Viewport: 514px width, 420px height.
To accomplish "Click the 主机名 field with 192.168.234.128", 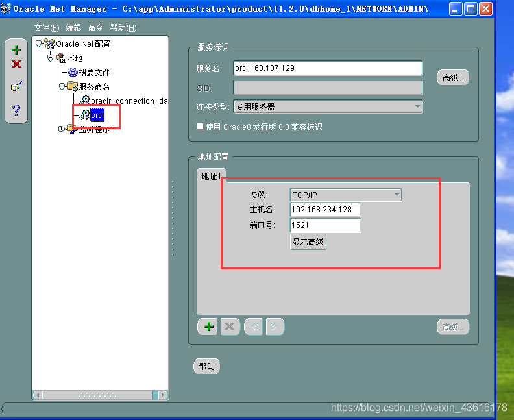I will tap(325, 210).
